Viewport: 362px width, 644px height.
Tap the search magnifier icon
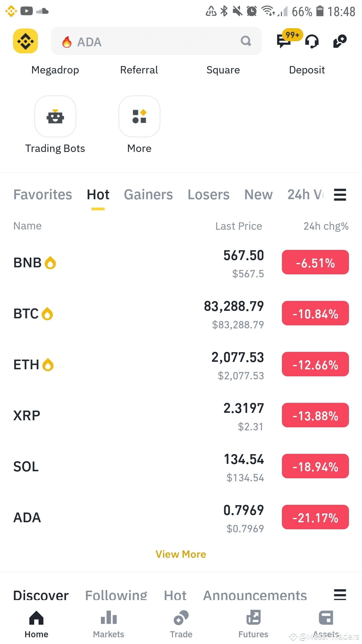point(246,41)
